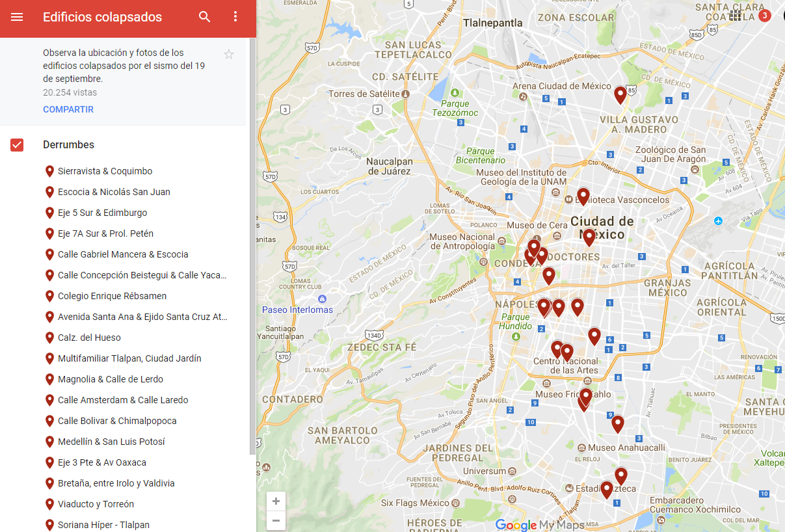Click the sidebar vertical scrollbar
The height and width of the screenshot is (532, 785).
(252, 260)
